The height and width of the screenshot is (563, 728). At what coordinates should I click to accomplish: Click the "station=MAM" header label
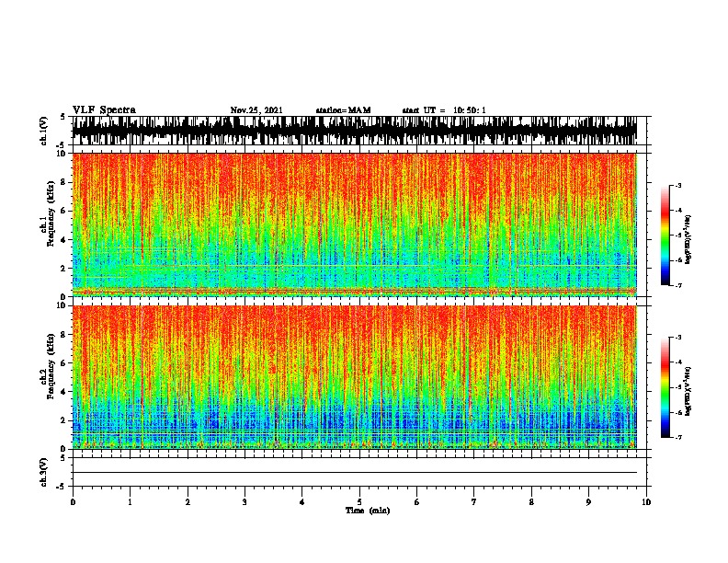point(343,110)
